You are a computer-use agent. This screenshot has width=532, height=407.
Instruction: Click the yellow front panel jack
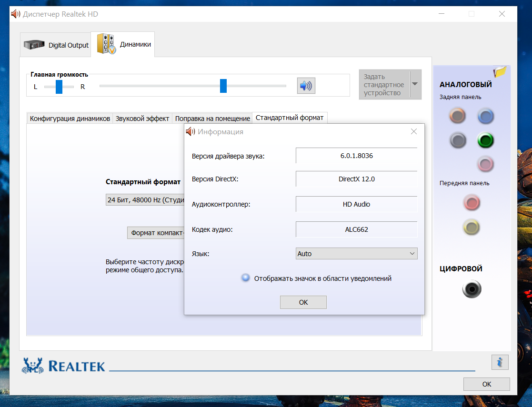[472, 227]
